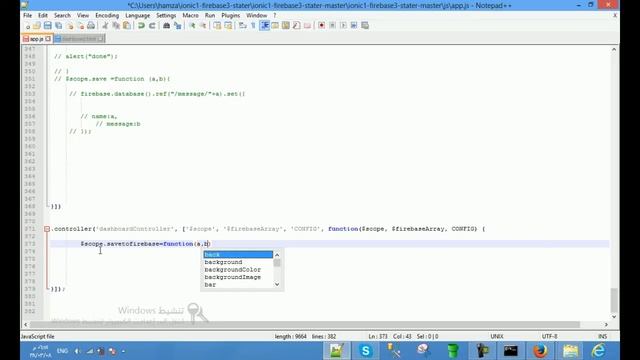Open the Settings menu
The width and height of the screenshot is (640, 360).
166,16
